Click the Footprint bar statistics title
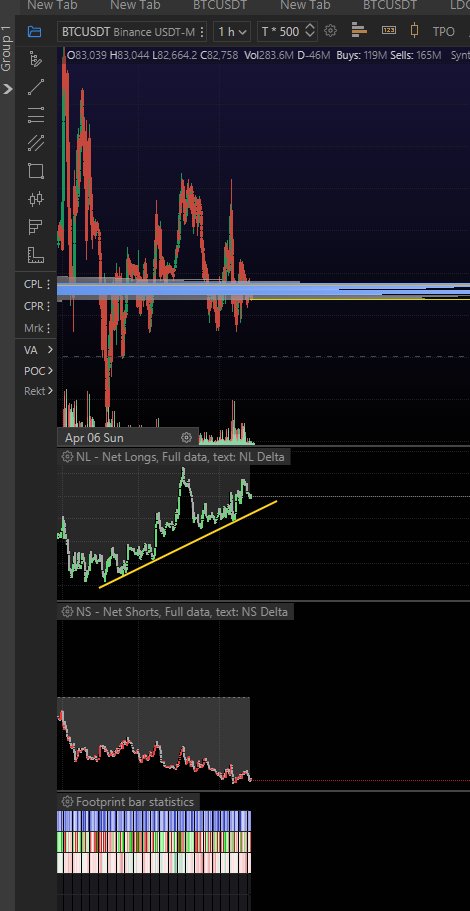 (x=135, y=802)
